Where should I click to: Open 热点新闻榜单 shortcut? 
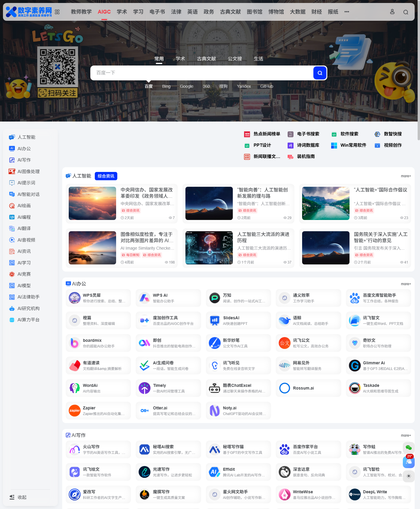[262, 134]
